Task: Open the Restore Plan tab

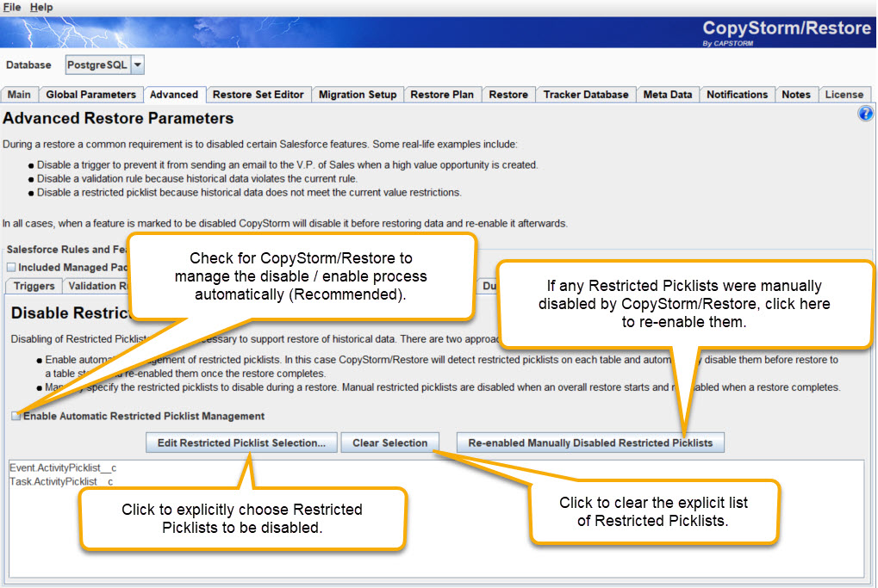Action: 442,95
